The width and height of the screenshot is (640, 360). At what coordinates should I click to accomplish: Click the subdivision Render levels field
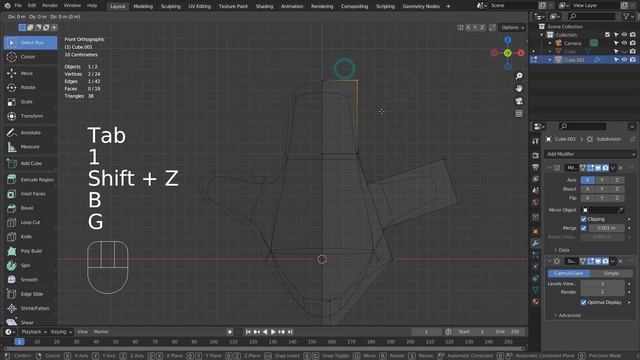pyautogui.click(x=602, y=292)
